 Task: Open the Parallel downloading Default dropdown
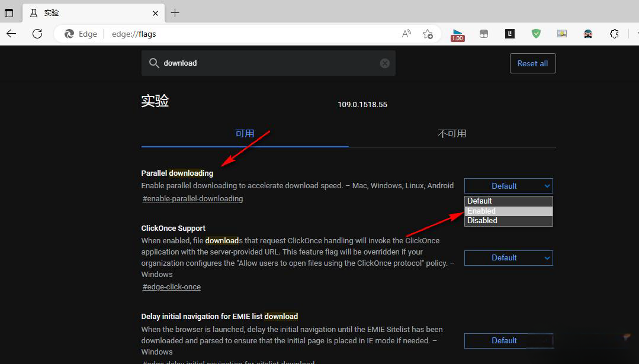(509, 186)
